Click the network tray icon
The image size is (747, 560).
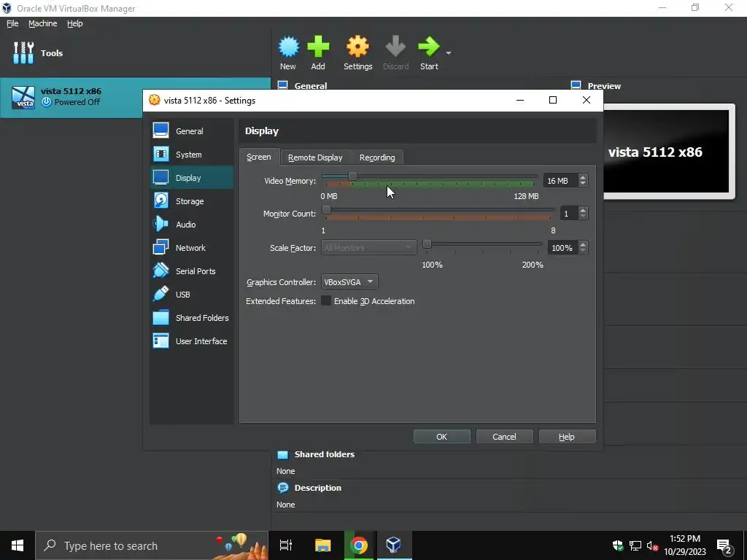(635, 545)
